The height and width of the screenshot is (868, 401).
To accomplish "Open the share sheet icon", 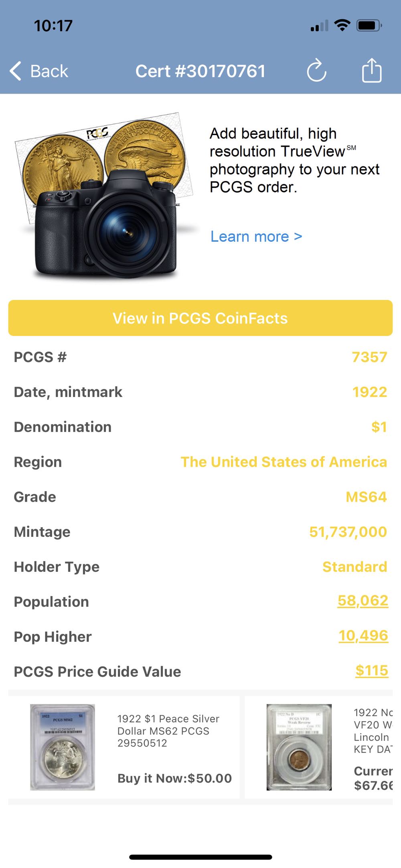I will 372,71.
